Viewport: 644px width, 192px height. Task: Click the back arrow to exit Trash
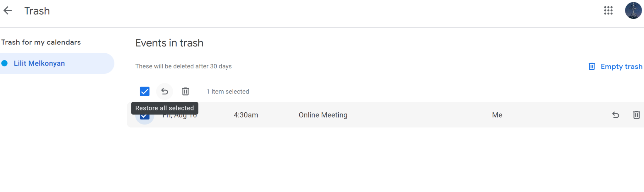(x=8, y=10)
